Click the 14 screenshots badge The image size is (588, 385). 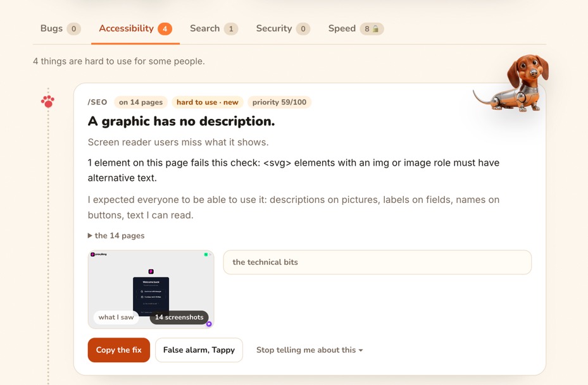click(x=179, y=317)
